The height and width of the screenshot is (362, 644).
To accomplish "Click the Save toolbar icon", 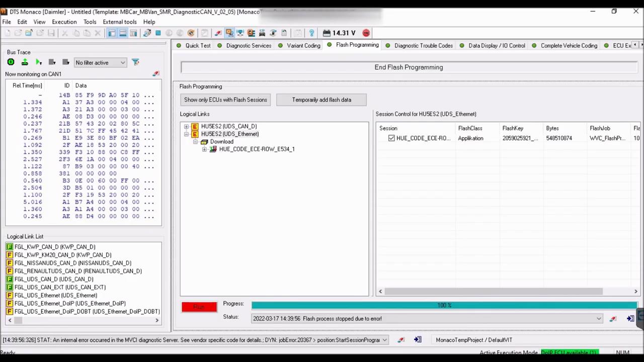I will pos(52,33).
